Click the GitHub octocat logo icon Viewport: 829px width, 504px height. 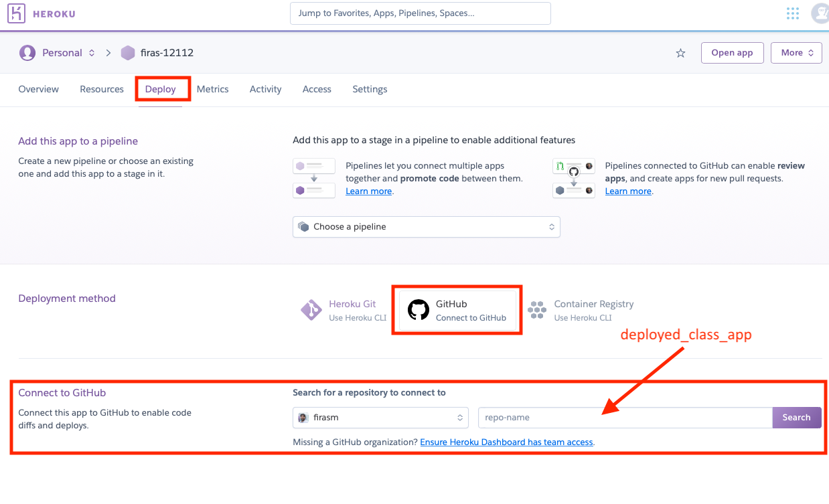[x=419, y=310]
